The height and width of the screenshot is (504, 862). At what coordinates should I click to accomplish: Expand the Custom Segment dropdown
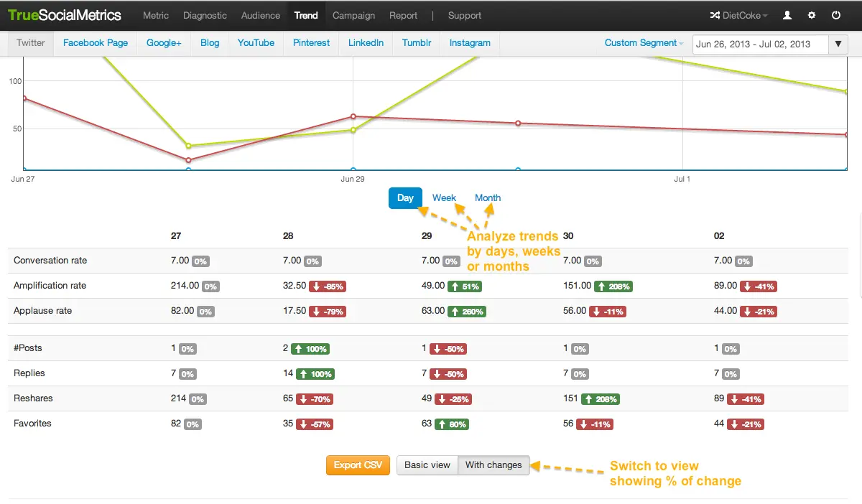pos(644,43)
